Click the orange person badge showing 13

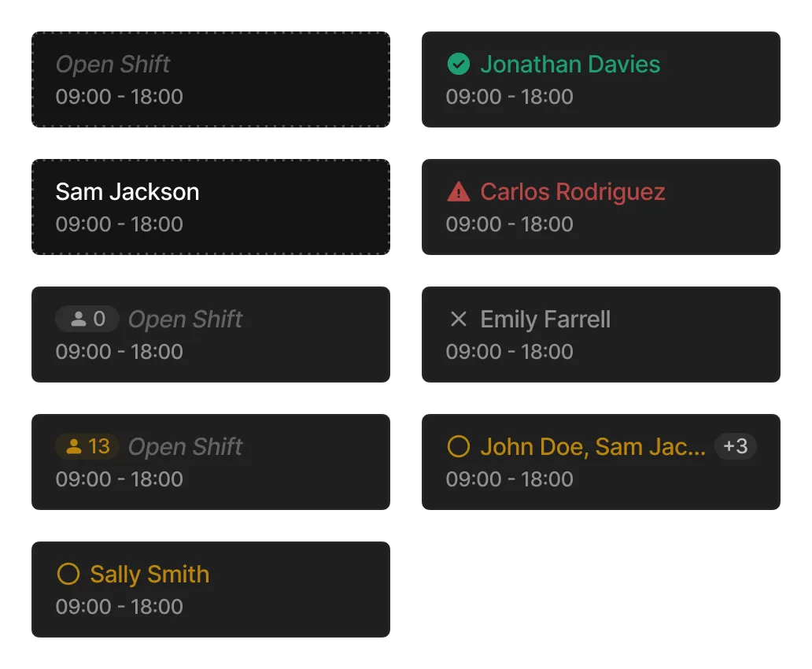tap(87, 446)
